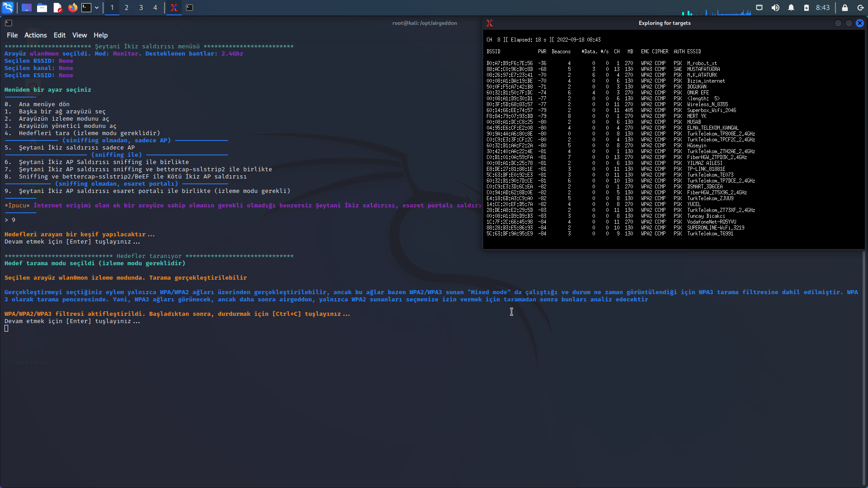This screenshot has width=868, height=488.
Task: Click the CIPHER column header
Action: click(660, 52)
